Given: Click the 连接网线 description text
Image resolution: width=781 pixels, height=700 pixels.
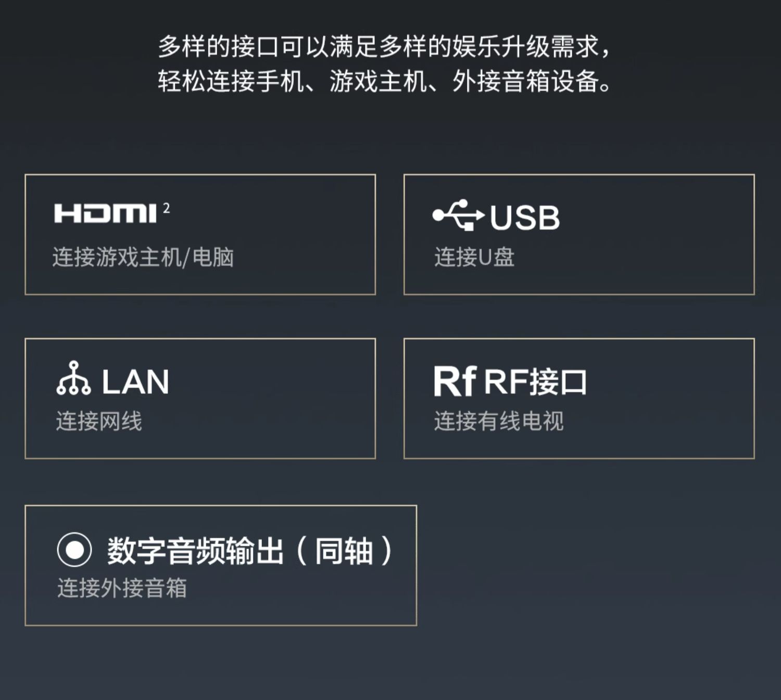Looking at the screenshot, I should click(99, 421).
